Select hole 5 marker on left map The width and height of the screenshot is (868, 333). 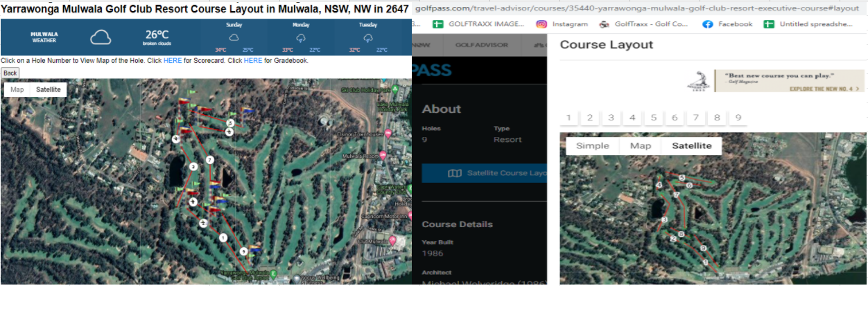pyautogui.click(x=230, y=123)
